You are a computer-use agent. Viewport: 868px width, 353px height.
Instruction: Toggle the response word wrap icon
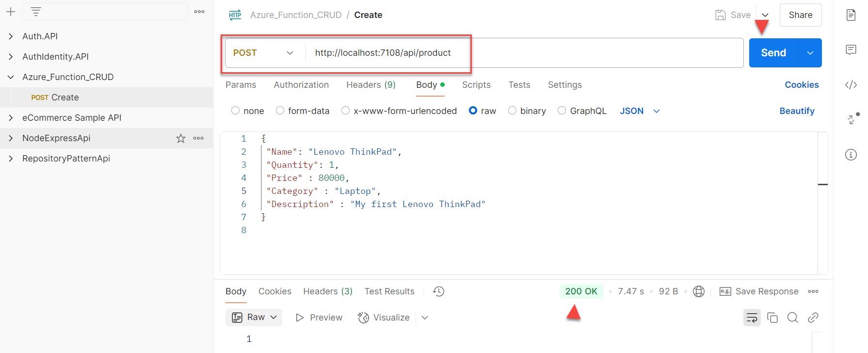[752, 318]
